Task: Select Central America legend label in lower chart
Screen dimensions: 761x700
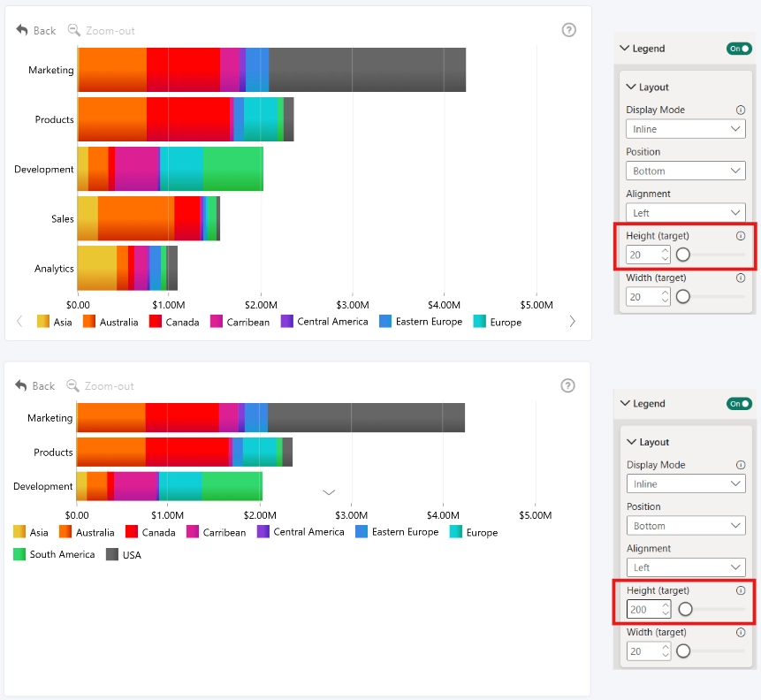Action: (308, 531)
